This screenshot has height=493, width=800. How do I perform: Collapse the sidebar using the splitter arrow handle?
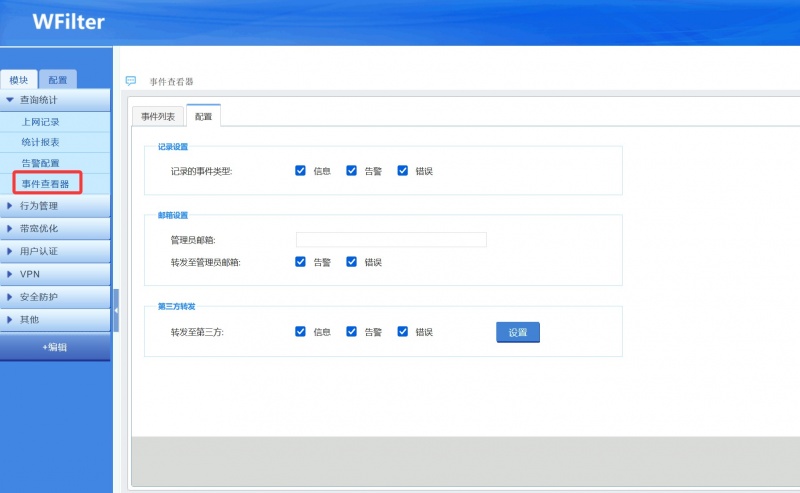[116, 310]
